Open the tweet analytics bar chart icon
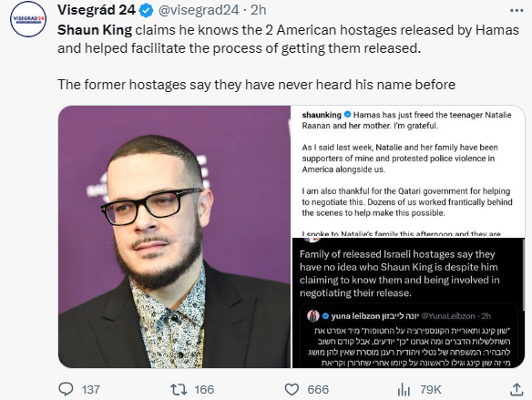This screenshot has width=532, height=400. pos(404,389)
